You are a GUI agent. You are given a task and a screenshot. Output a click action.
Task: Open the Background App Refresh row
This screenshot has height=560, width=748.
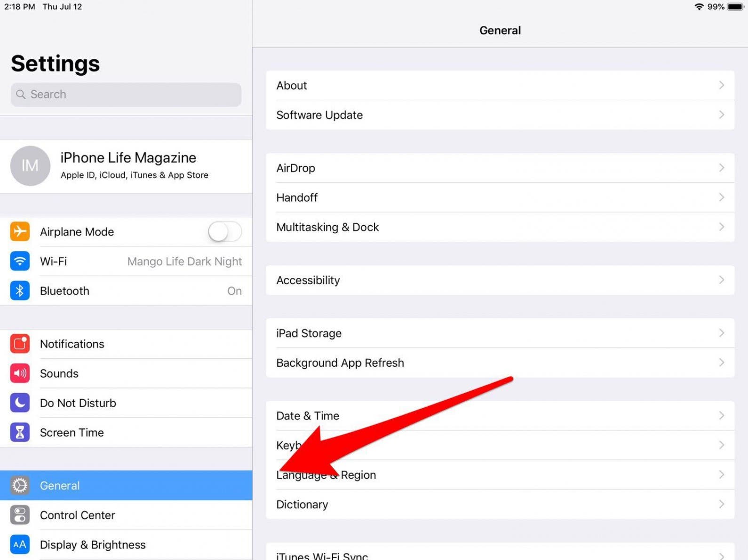[x=500, y=363]
